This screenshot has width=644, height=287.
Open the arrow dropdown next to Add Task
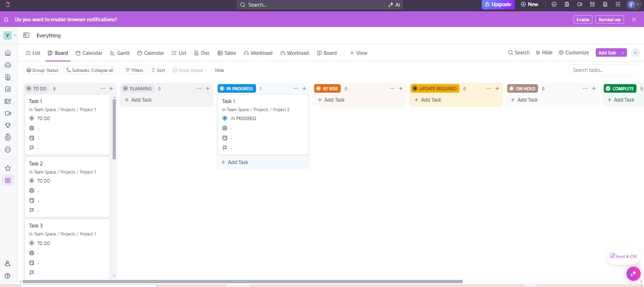(x=623, y=53)
